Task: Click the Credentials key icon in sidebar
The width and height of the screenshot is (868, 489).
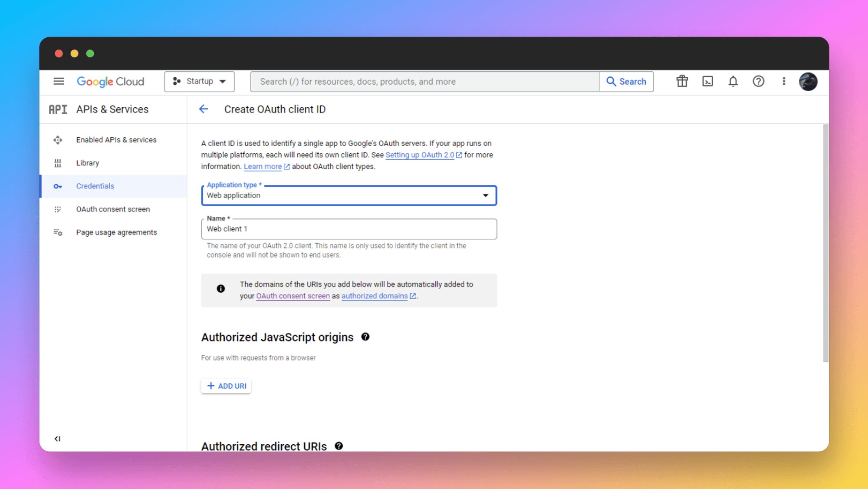Action: tap(58, 186)
